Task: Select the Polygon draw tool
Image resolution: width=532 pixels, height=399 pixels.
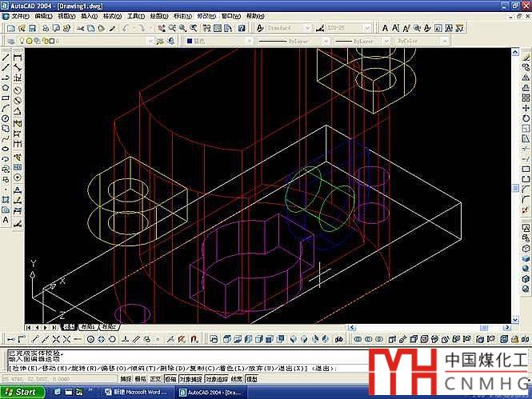Action: coord(6,88)
